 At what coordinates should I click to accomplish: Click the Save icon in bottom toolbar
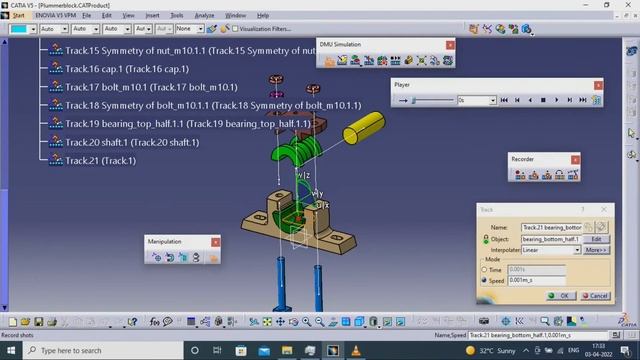[39, 322]
